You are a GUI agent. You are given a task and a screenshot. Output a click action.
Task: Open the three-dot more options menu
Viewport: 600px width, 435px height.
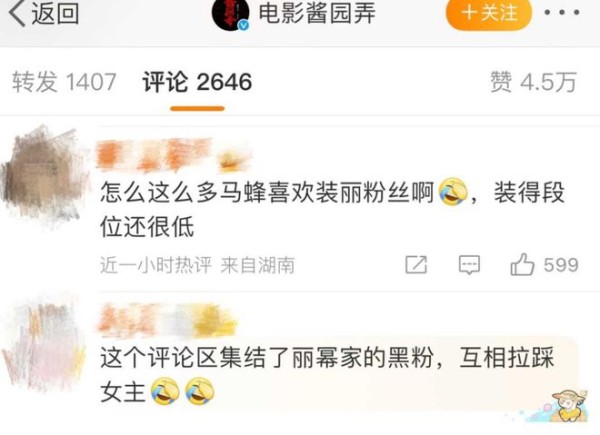point(562,13)
